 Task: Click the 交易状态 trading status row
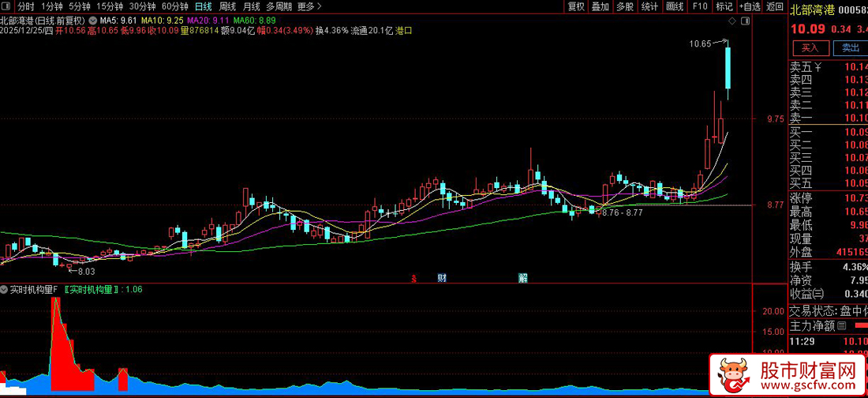828,310
